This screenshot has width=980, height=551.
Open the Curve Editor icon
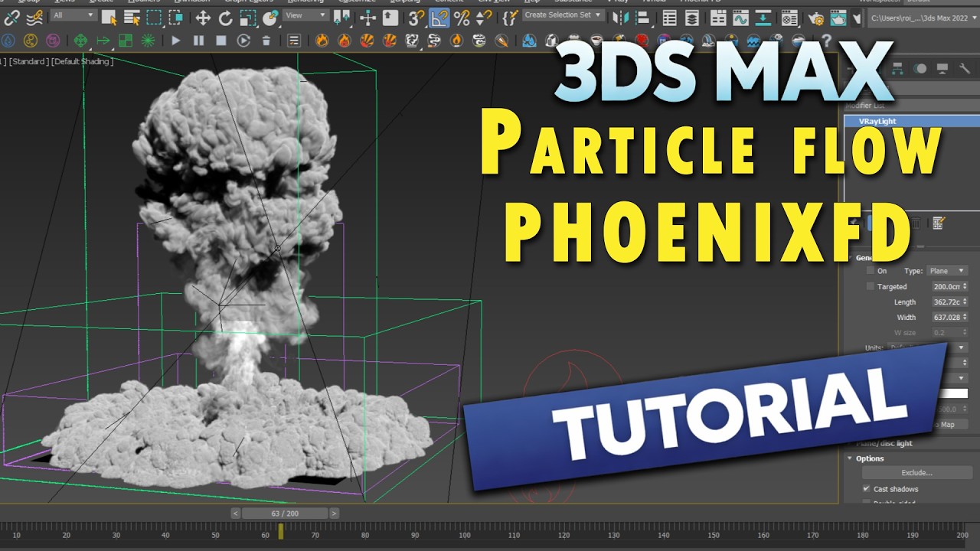click(740, 18)
